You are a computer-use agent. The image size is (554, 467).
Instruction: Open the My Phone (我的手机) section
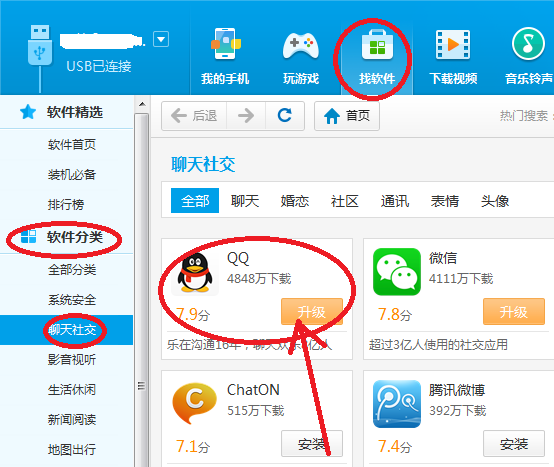(225, 57)
